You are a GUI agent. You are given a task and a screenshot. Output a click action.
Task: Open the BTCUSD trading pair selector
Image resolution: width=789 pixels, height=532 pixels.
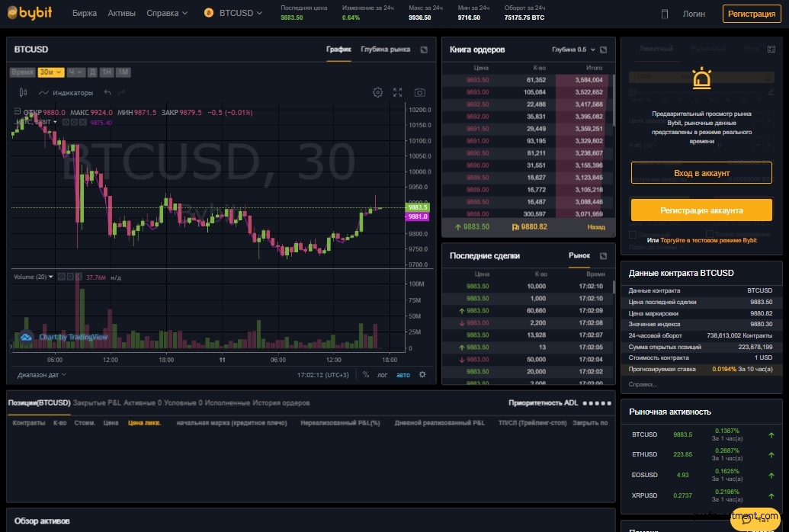[241, 13]
